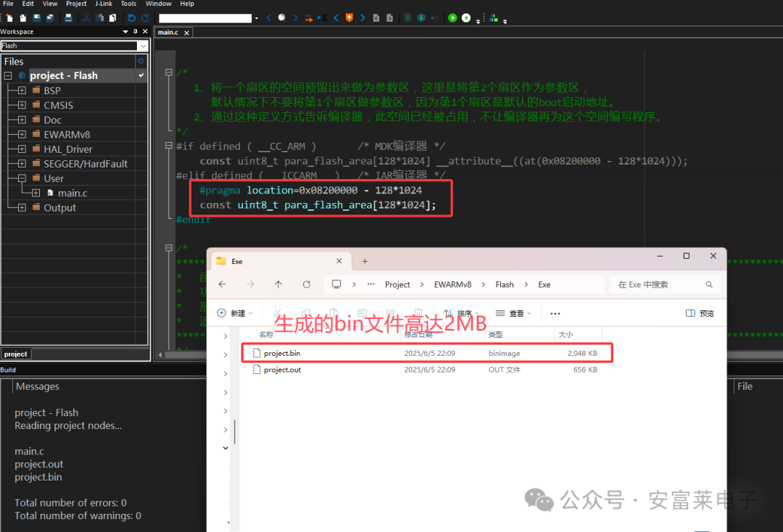Viewport: 783px width, 532px height.
Task: Click the Redo toolbar icon
Action: (145, 17)
